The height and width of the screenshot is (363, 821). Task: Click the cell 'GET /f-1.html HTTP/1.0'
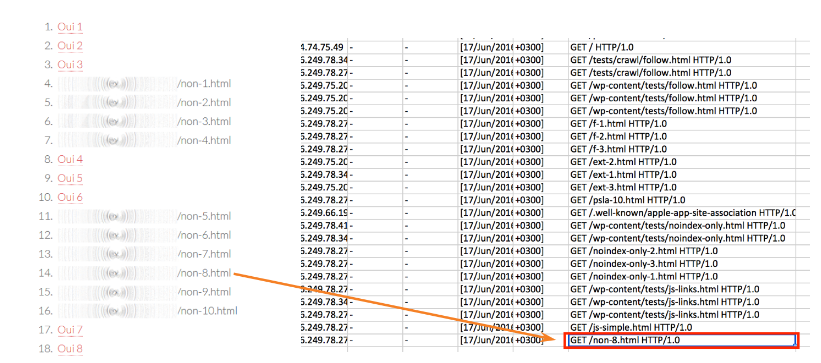tap(681, 123)
